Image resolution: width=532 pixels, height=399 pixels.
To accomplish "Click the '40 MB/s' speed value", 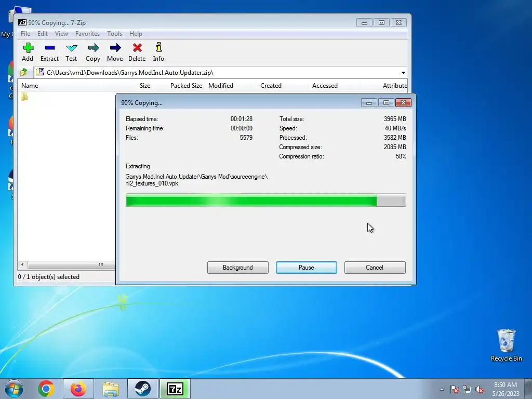I will pyautogui.click(x=395, y=128).
